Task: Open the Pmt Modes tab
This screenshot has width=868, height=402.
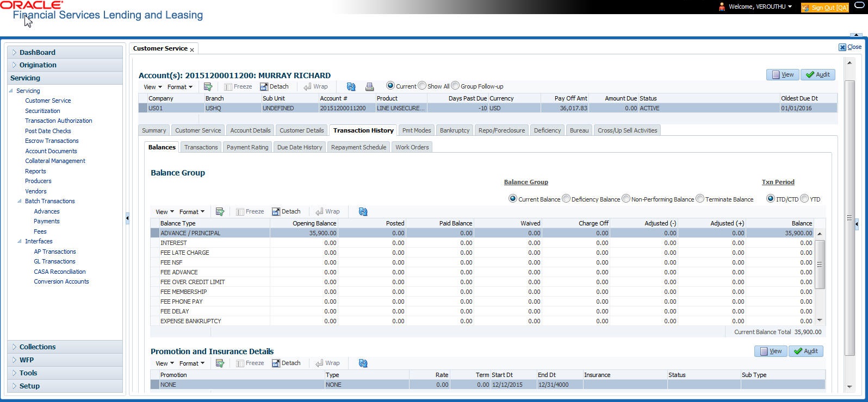Action: (x=417, y=130)
